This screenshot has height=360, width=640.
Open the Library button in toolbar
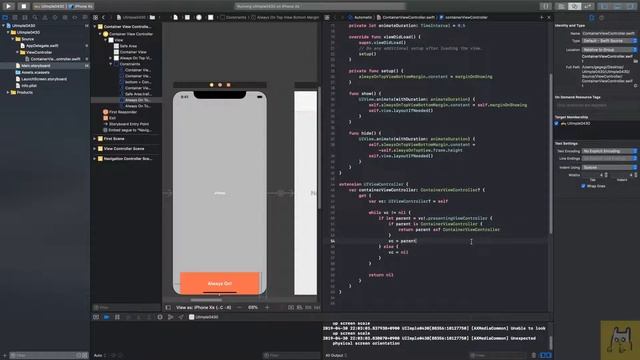pyautogui.click(x=546, y=6)
